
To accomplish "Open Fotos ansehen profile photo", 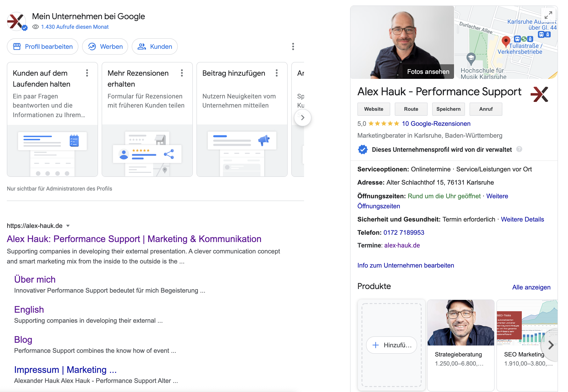I will pos(428,72).
